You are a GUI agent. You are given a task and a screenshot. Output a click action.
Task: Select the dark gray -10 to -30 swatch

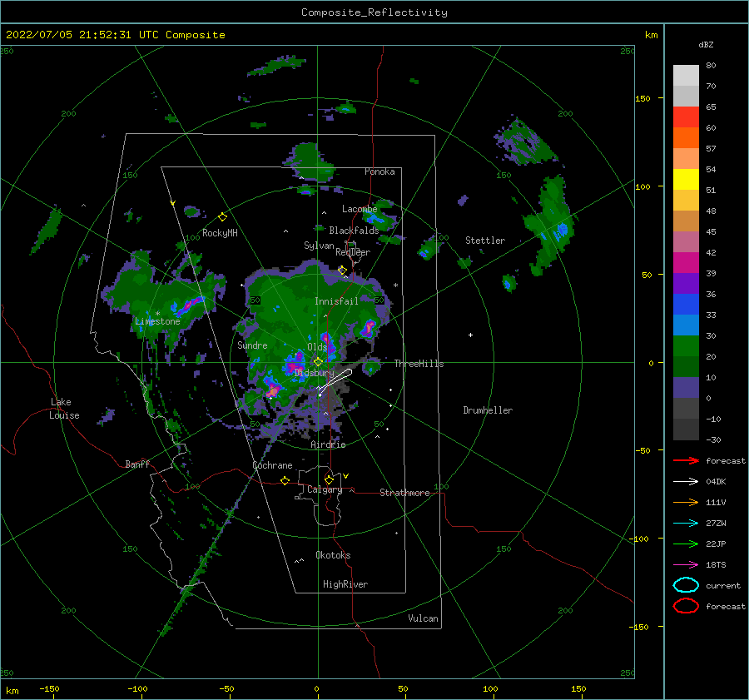click(x=686, y=429)
